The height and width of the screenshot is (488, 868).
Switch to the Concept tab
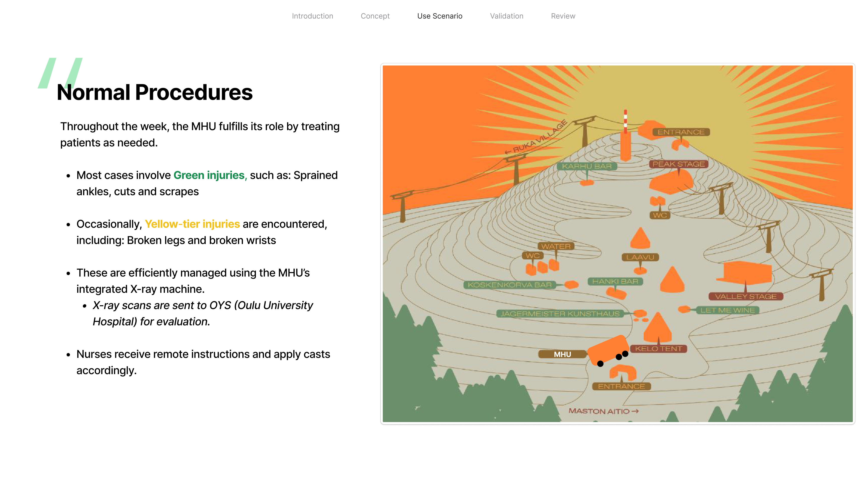375,16
